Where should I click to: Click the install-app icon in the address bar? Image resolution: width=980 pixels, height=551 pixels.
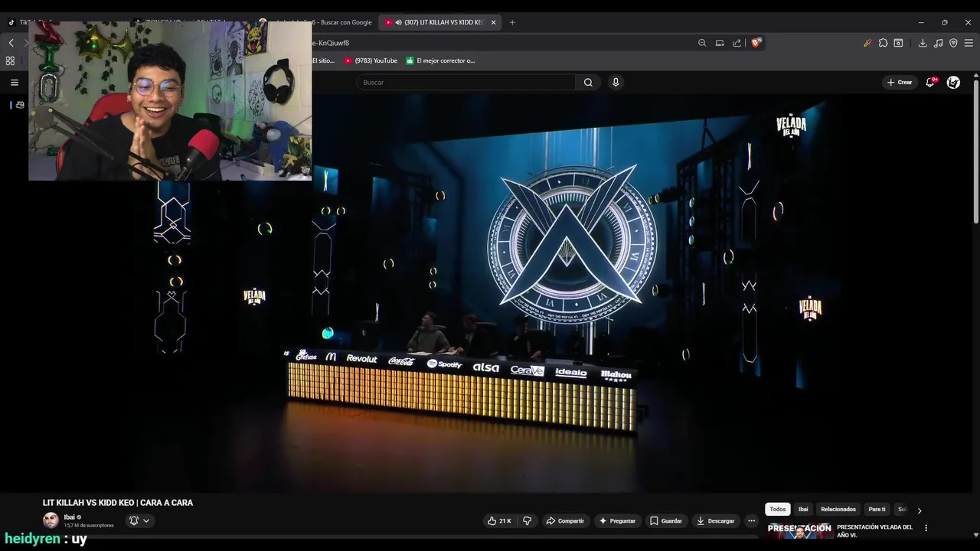(720, 43)
